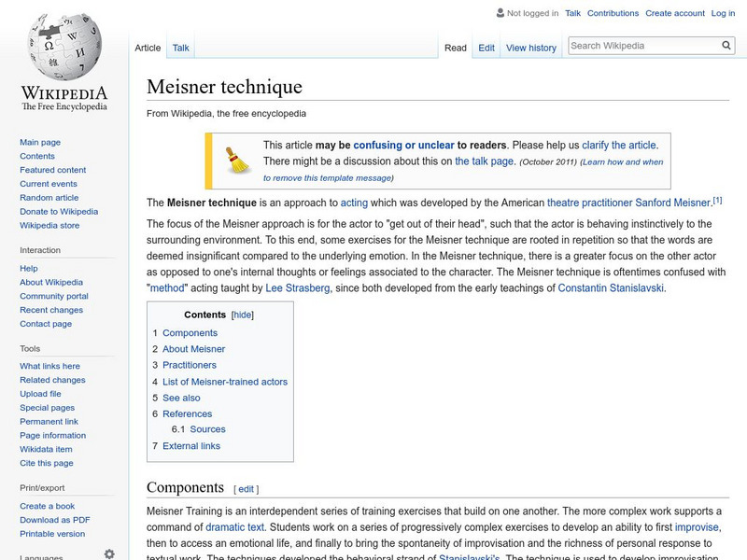Open the Contact page link
This screenshot has width=747, height=560.
tap(46, 323)
